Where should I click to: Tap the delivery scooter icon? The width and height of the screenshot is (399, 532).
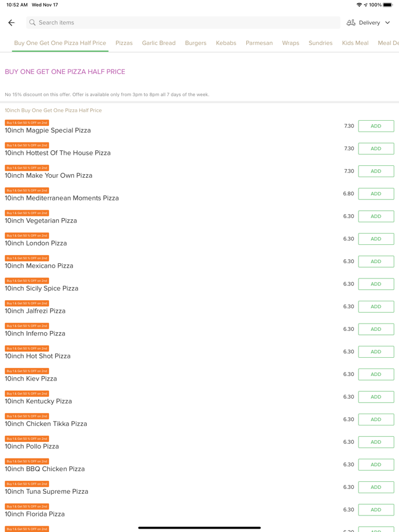pyautogui.click(x=351, y=23)
